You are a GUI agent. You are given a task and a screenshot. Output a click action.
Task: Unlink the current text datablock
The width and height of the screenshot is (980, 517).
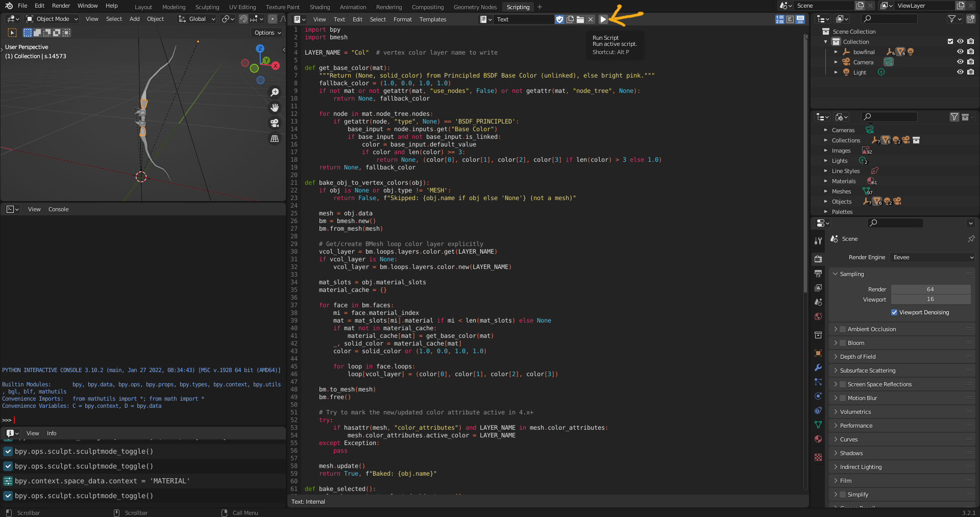click(x=591, y=19)
